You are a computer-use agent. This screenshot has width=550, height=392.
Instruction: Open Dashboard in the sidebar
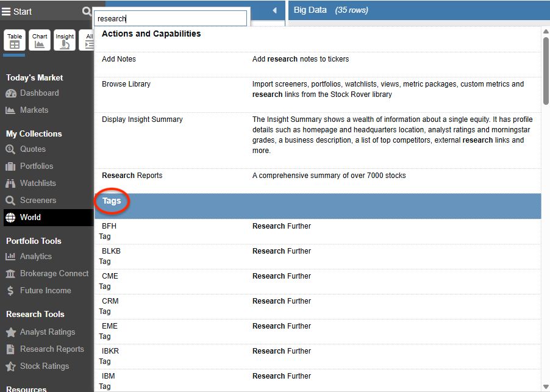(x=39, y=93)
